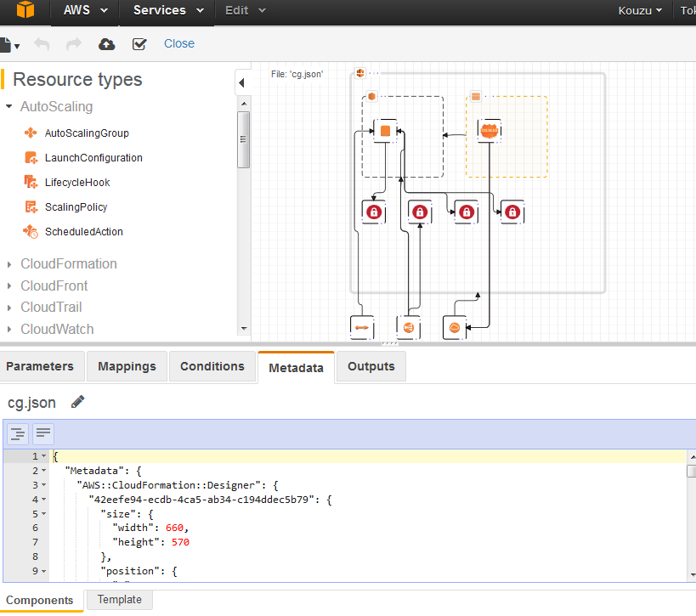The image size is (696, 616).
Task: Select the fourth red security group node
Action: coord(512,212)
